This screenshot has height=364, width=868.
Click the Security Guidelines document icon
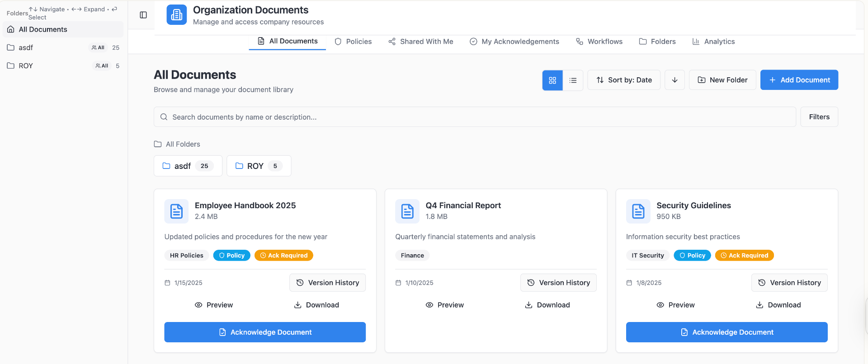pyautogui.click(x=638, y=211)
